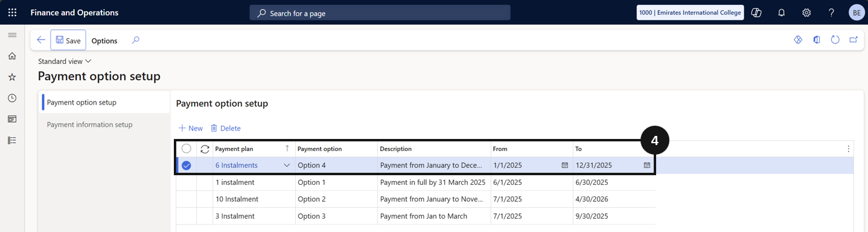Delete the selected payment option

[x=225, y=128]
